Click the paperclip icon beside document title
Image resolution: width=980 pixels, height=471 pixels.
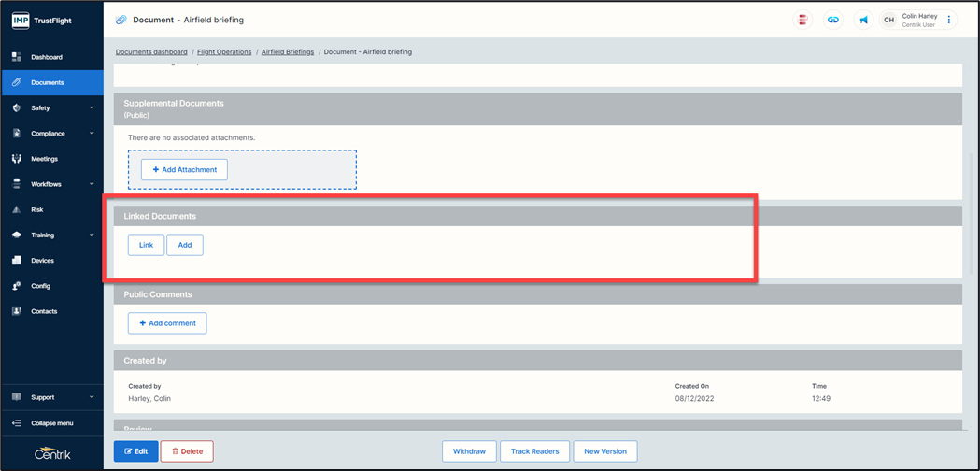point(121,20)
